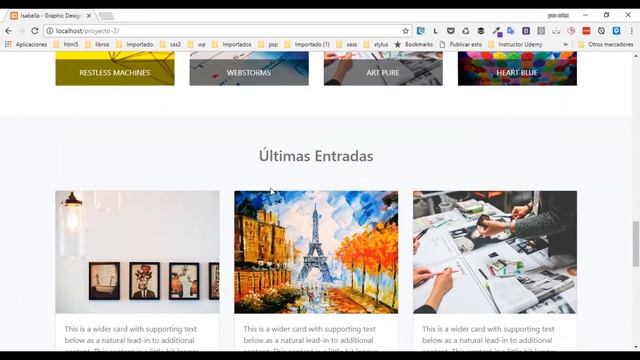Viewport: 640px width, 360px height.
Task: Click the scrollbar up arrow
Action: coord(636,56)
